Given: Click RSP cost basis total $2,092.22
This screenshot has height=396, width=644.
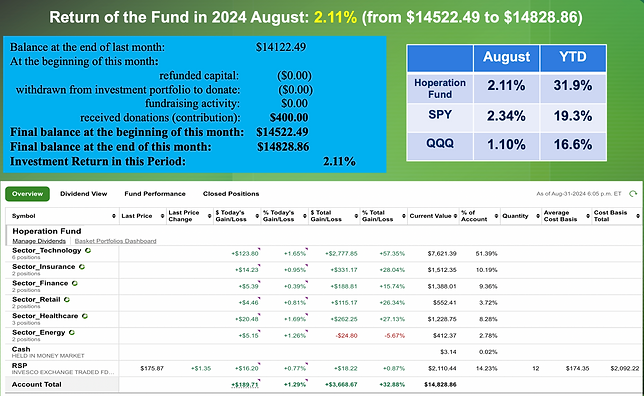Looking at the screenshot, I should 624,368.
